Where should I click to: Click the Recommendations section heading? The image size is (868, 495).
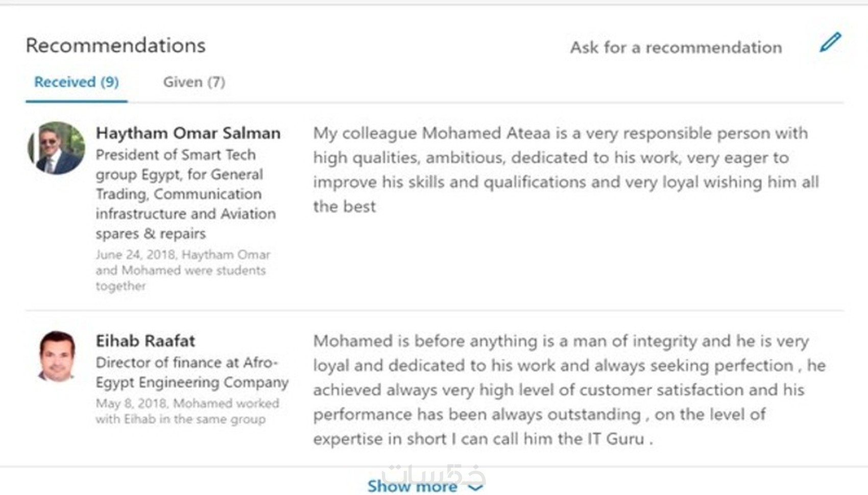pyautogui.click(x=115, y=45)
